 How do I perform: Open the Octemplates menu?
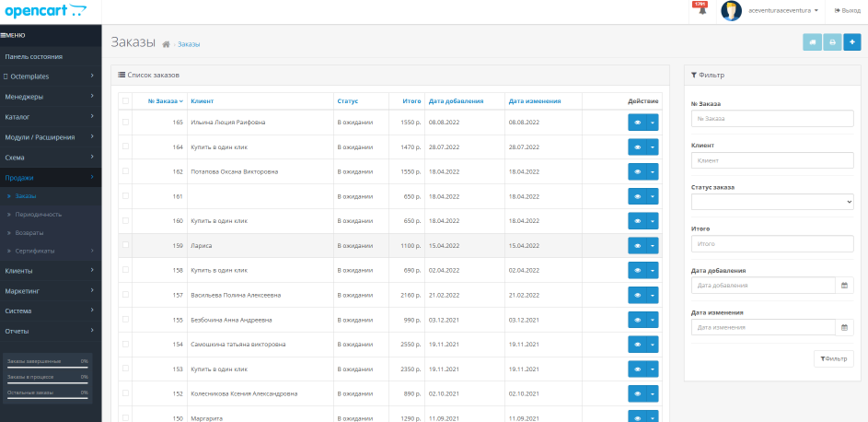[51, 76]
